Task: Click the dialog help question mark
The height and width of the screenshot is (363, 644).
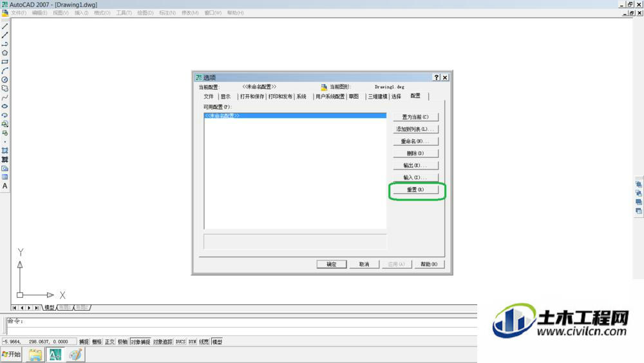Action: coord(437,77)
